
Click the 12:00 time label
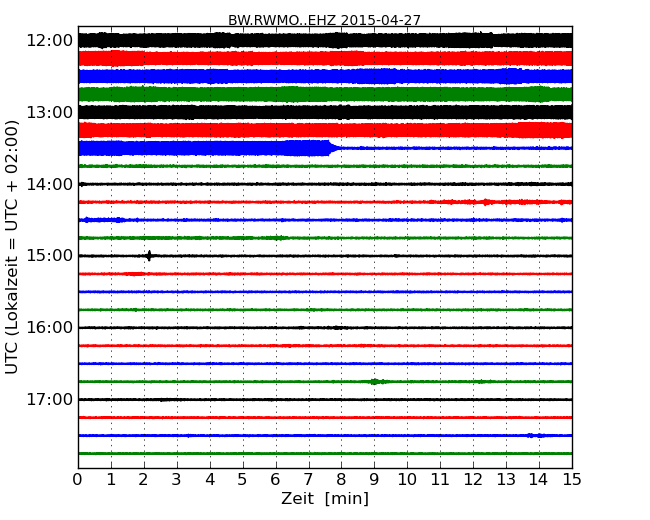[x=50, y=41]
